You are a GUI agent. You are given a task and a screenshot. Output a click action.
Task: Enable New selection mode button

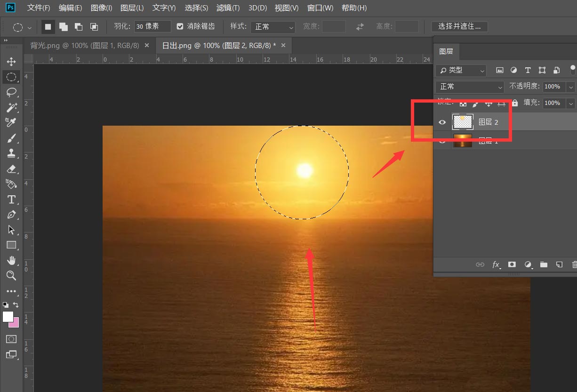[48, 27]
